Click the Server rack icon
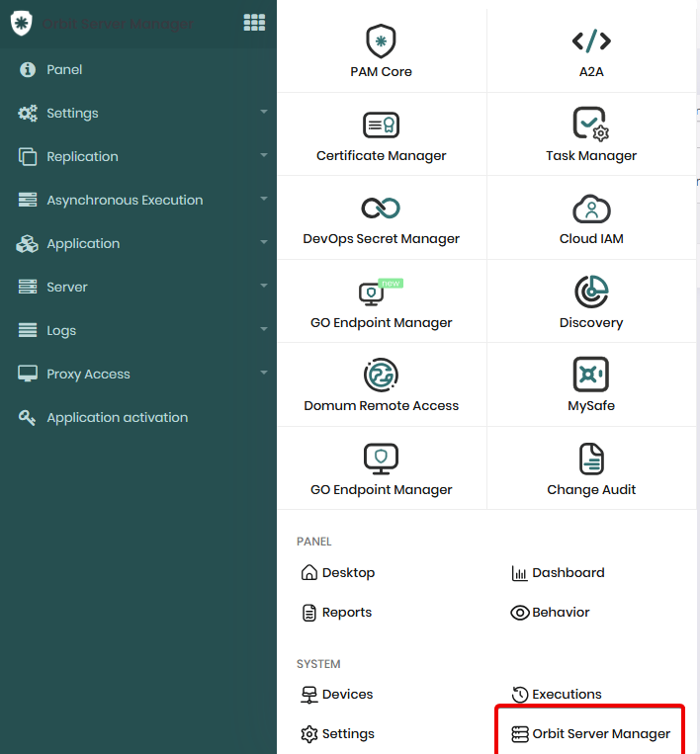This screenshot has width=700, height=754. (28, 287)
